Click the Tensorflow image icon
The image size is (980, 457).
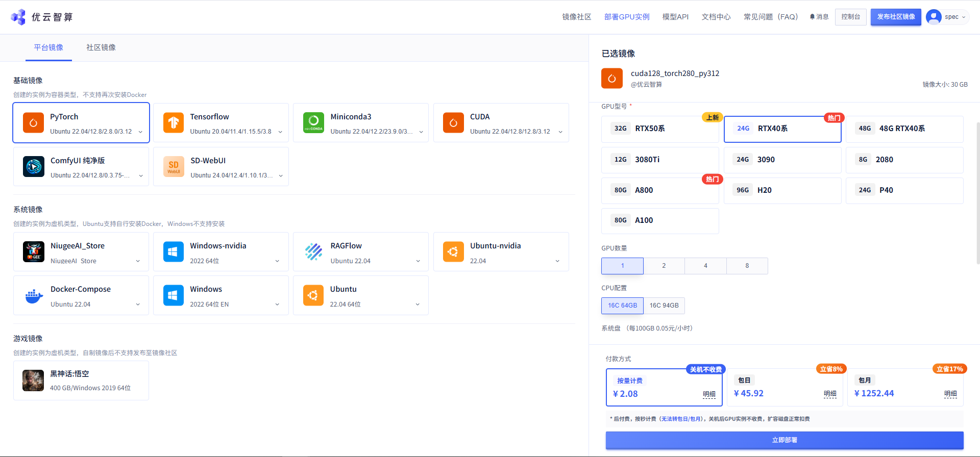coord(173,122)
